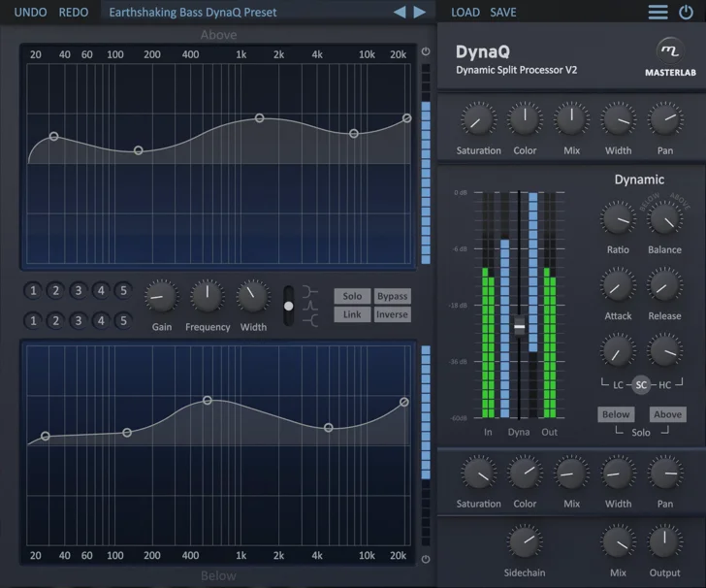Toggle Below EQ power icon

(426, 559)
